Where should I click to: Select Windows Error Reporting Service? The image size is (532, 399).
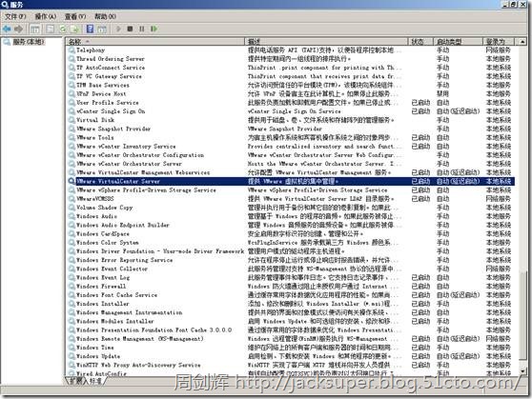(124, 260)
